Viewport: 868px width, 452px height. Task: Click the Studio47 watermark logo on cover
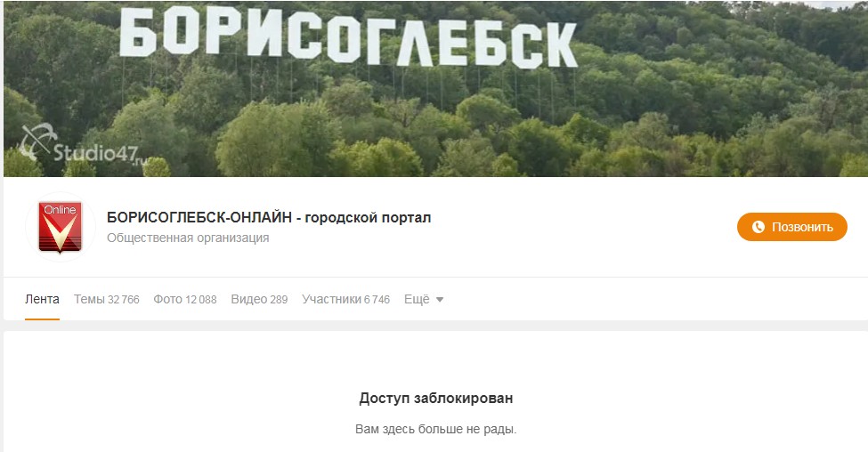[x=78, y=147]
